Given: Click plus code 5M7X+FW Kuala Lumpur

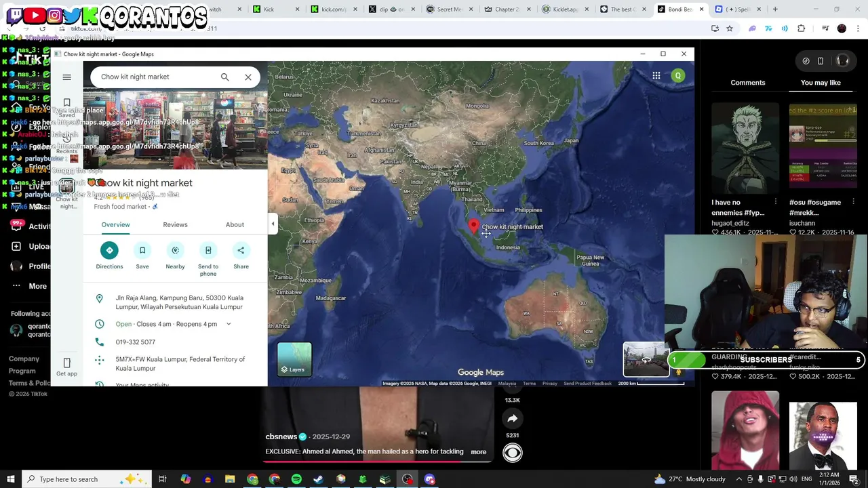Looking at the screenshot, I should [176, 364].
